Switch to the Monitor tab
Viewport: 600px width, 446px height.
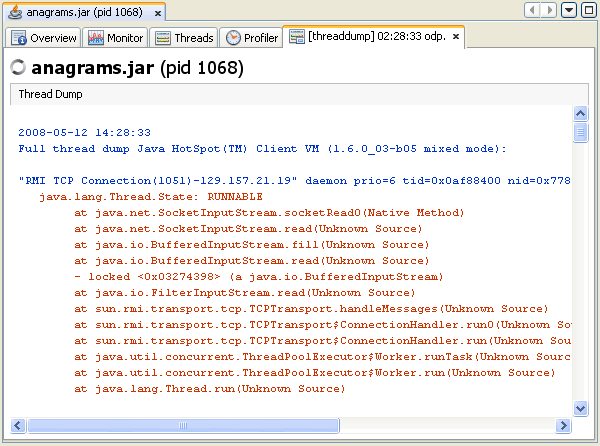pos(116,38)
